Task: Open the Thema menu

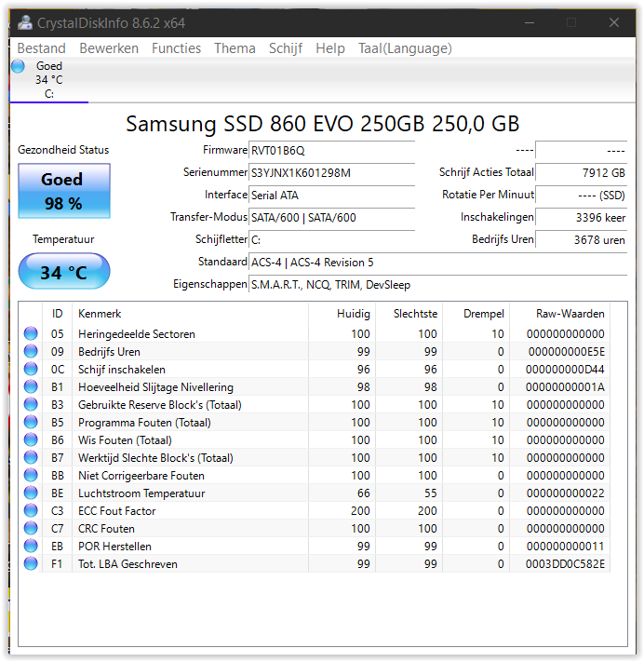Action: [x=235, y=48]
